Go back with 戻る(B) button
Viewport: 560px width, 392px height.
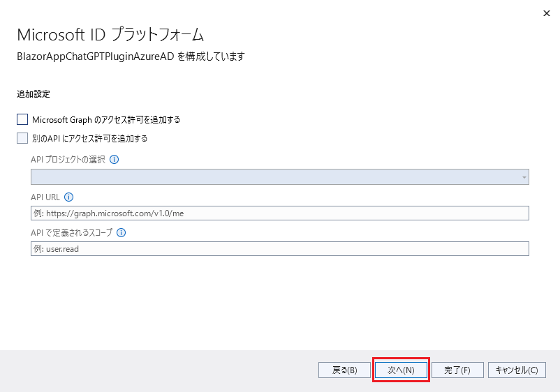coord(345,370)
